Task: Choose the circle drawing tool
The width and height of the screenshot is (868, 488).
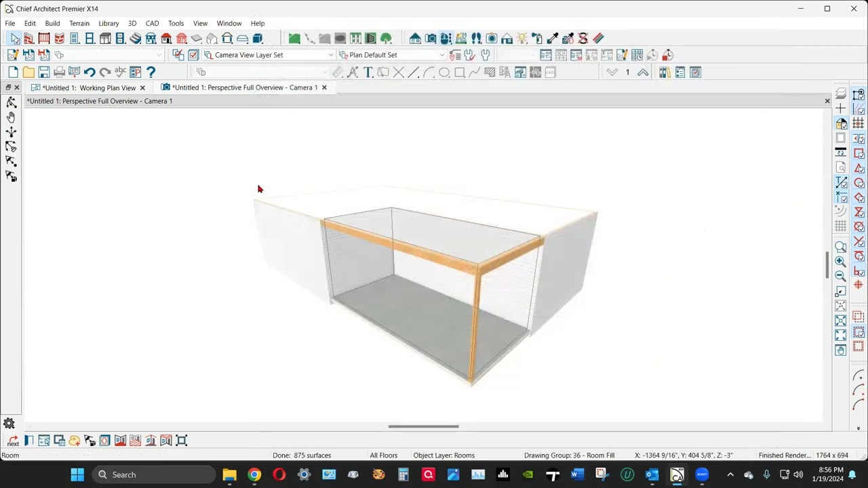Action: coord(444,73)
